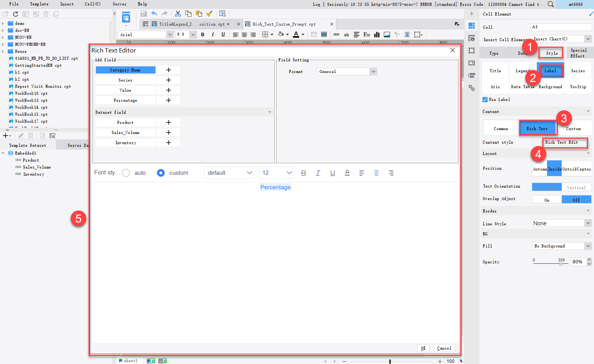Click the Rich Text Edit button

pyautogui.click(x=561, y=142)
